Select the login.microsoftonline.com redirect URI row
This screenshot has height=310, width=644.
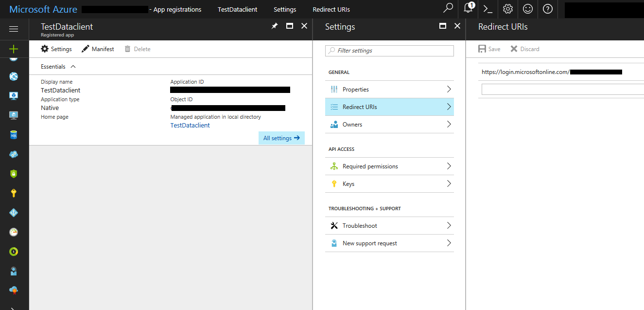point(561,72)
